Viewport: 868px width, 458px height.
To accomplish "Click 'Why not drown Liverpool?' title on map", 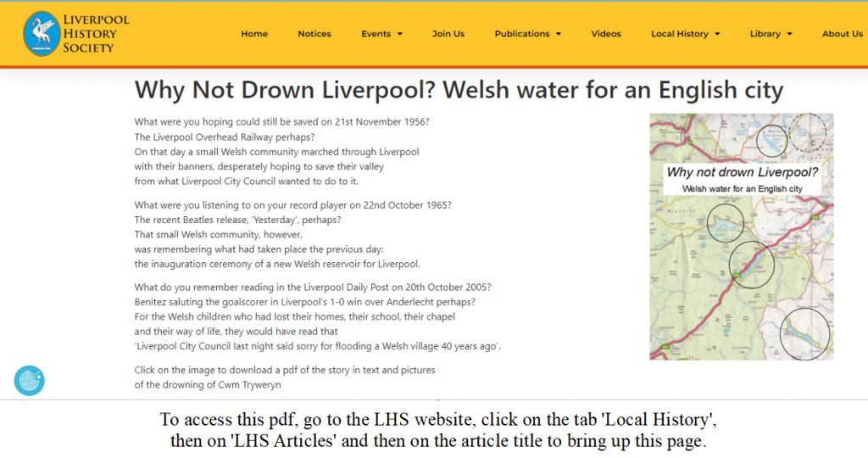I will click(742, 172).
